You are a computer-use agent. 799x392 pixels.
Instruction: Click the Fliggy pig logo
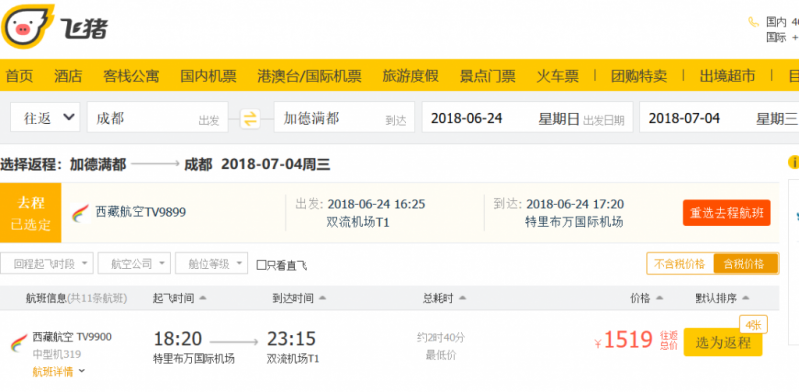pyautogui.click(x=28, y=27)
